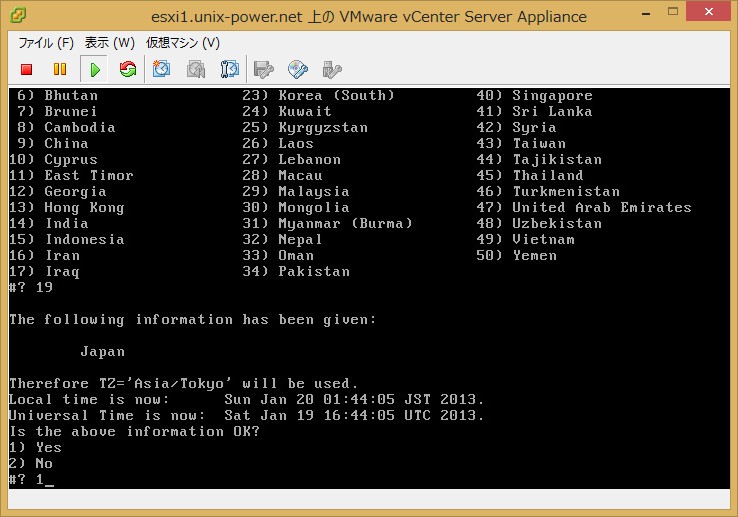Screen dimensions: 738x517
Task: Click '48) Uzbekistan' entry
Action: click(x=539, y=223)
